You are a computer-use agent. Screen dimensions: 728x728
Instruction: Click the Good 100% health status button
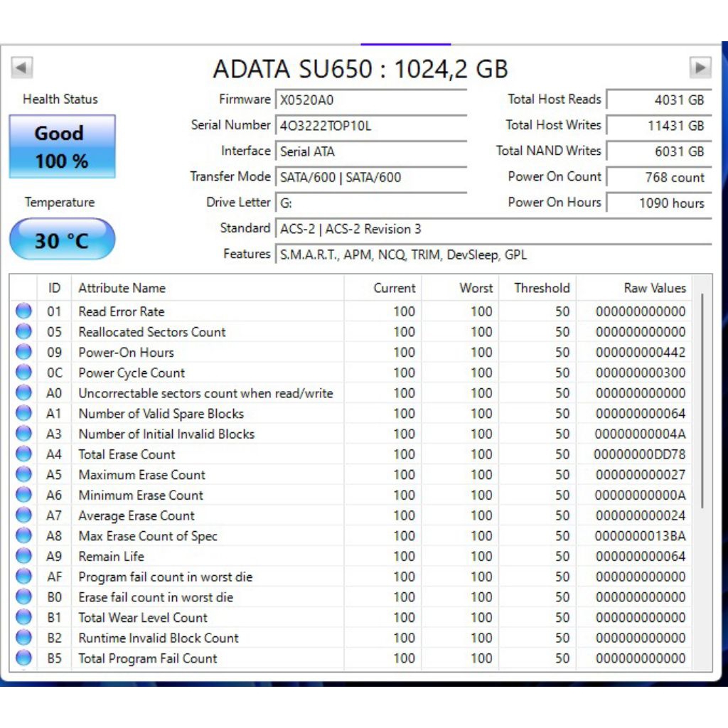(x=61, y=146)
